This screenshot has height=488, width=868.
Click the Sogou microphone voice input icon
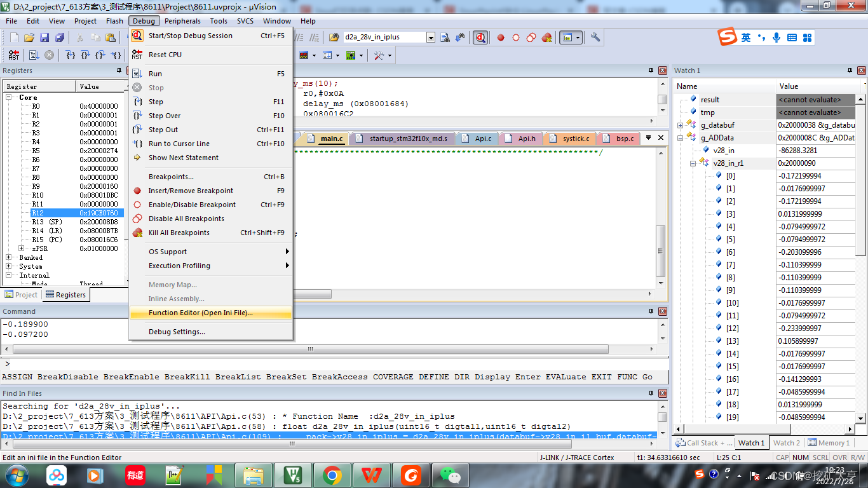point(776,37)
